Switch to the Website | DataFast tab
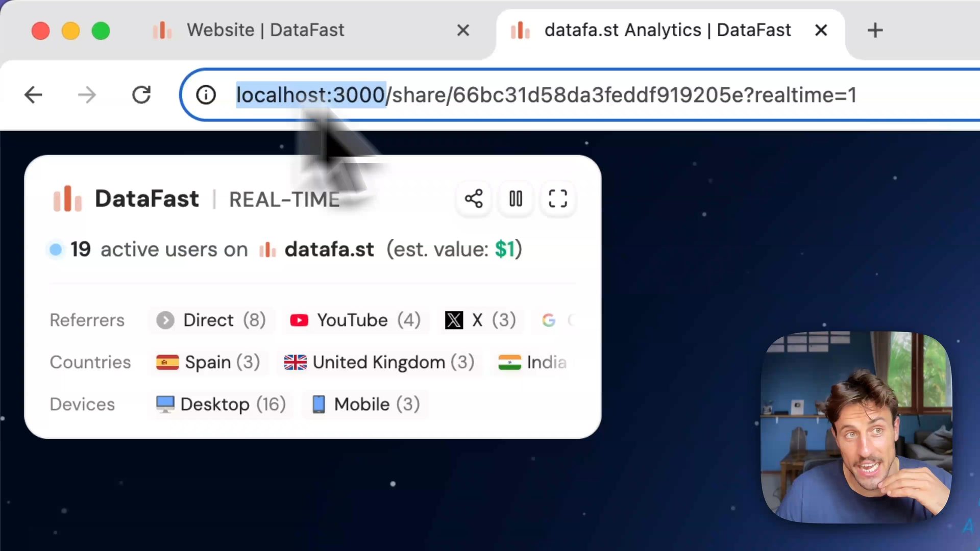This screenshot has height=551, width=980. tap(265, 30)
